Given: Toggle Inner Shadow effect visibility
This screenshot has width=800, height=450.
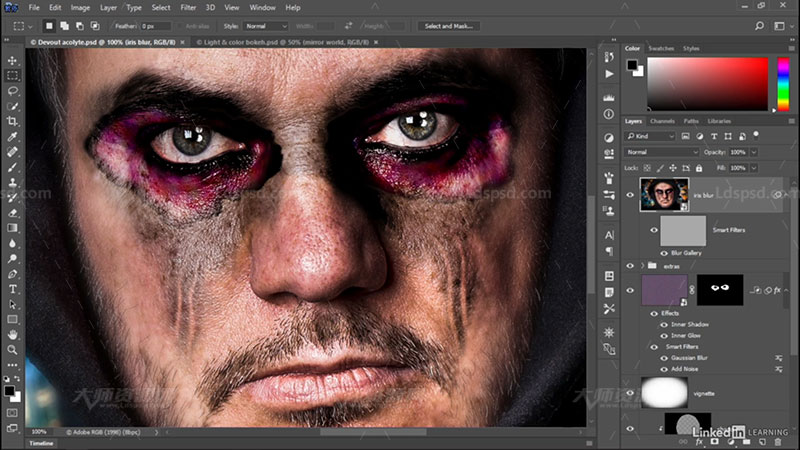Looking at the screenshot, I should 664,324.
